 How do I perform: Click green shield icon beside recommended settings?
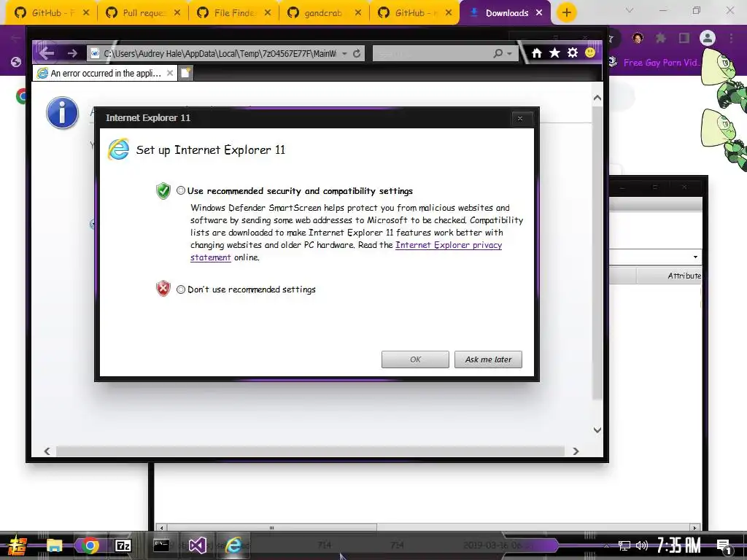163,191
